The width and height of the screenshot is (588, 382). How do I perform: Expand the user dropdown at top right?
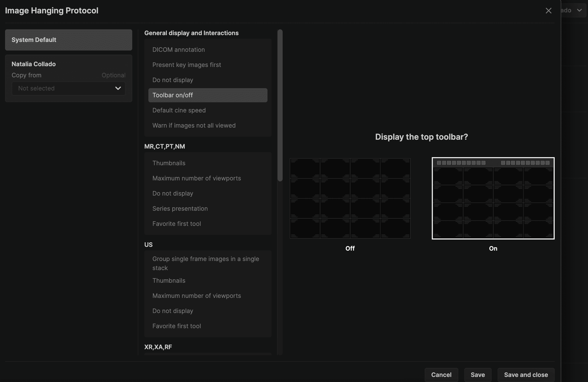pos(579,10)
